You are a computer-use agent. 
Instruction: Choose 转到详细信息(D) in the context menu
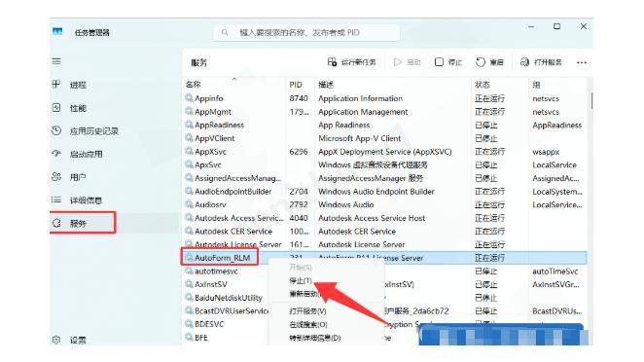(x=315, y=338)
